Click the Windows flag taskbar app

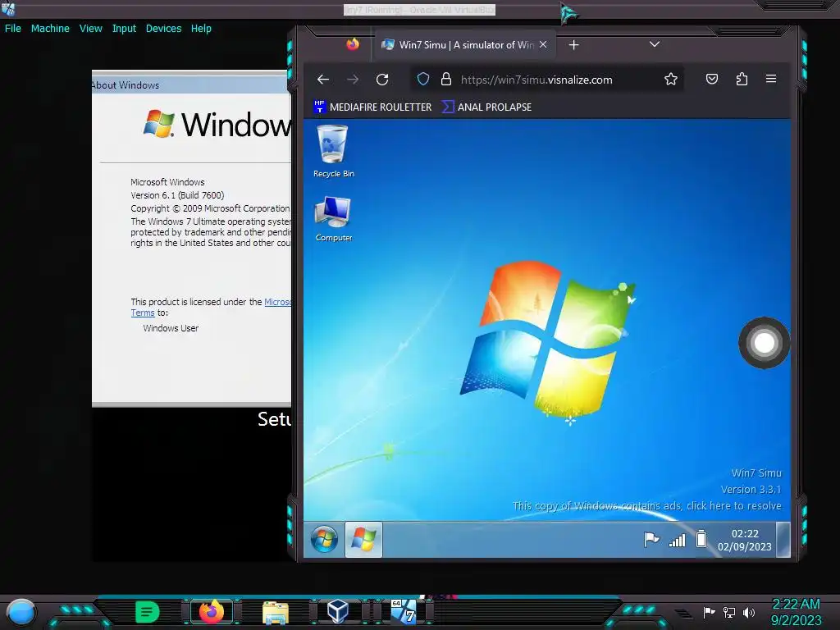click(363, 539)
